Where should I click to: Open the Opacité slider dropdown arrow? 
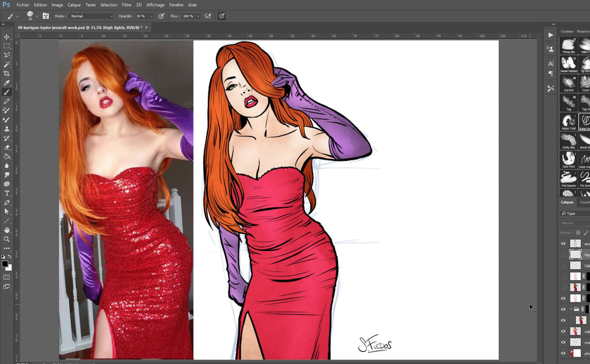(151, 16)
